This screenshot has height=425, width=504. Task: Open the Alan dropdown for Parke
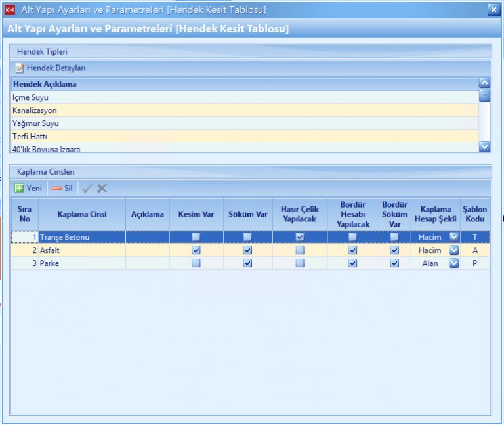click(453, 263)
